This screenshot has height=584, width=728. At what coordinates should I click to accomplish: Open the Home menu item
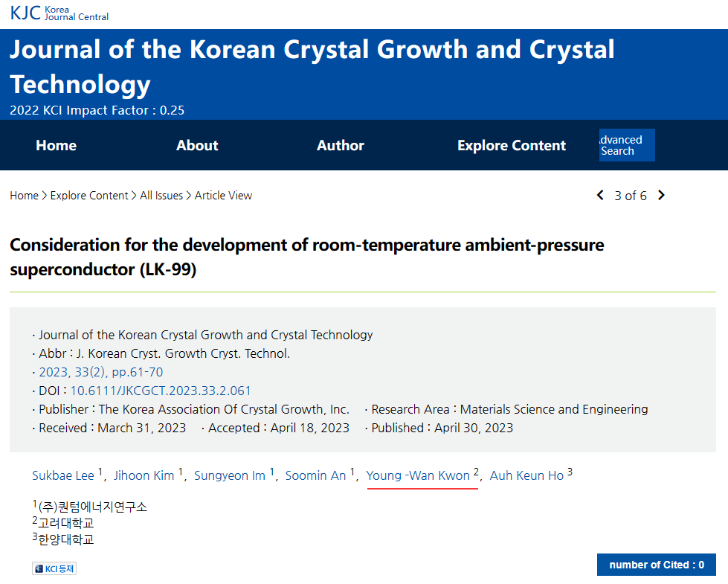tap(56, 146)
